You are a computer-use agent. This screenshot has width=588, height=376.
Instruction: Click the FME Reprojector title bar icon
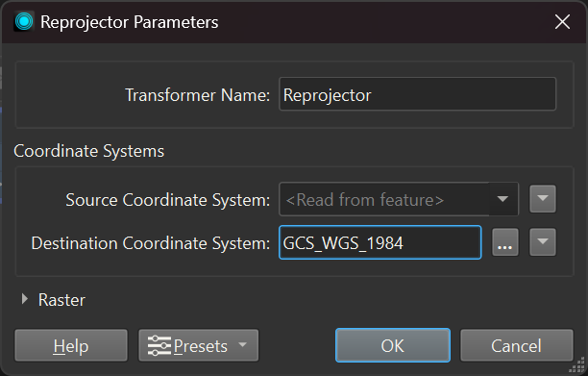(x=24, y=21)
